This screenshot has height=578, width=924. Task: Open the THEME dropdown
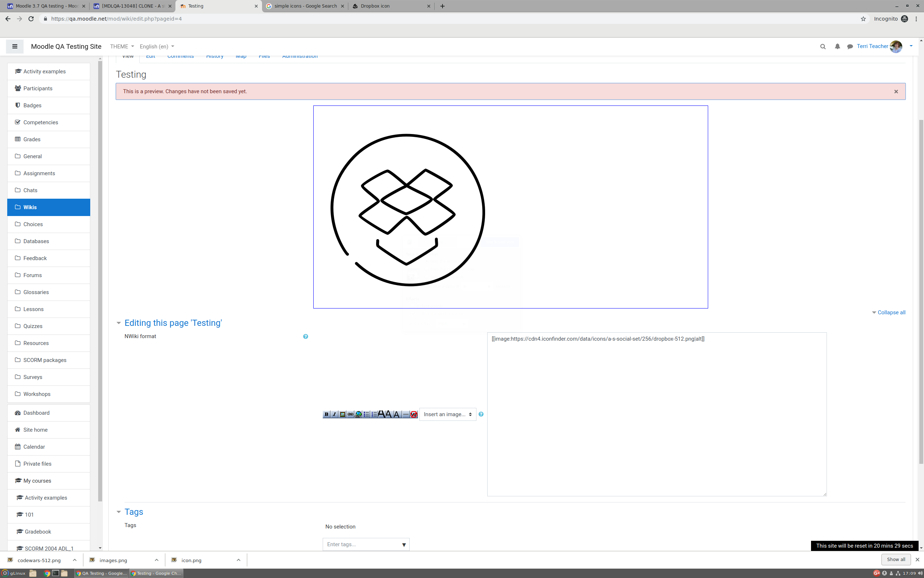[x=122, y=46]
